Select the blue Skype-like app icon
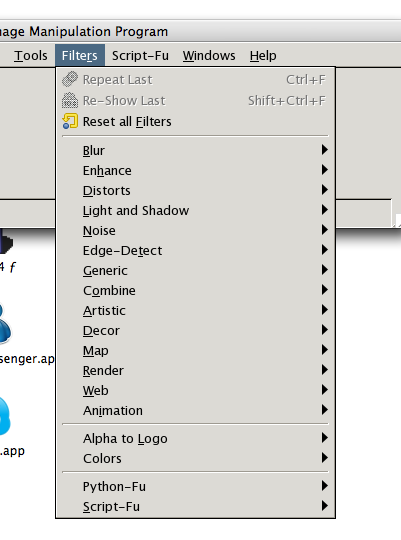Image resolution: width=401 pixels, height=540 pixels. click(4, 416)
